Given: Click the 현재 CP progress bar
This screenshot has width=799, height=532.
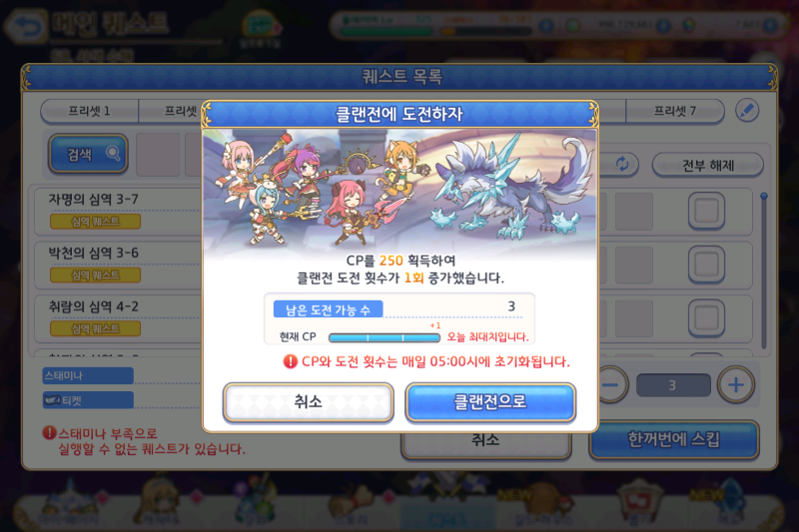Looking at the screenshot, I should pyautogui.click(x=385, y=337).
